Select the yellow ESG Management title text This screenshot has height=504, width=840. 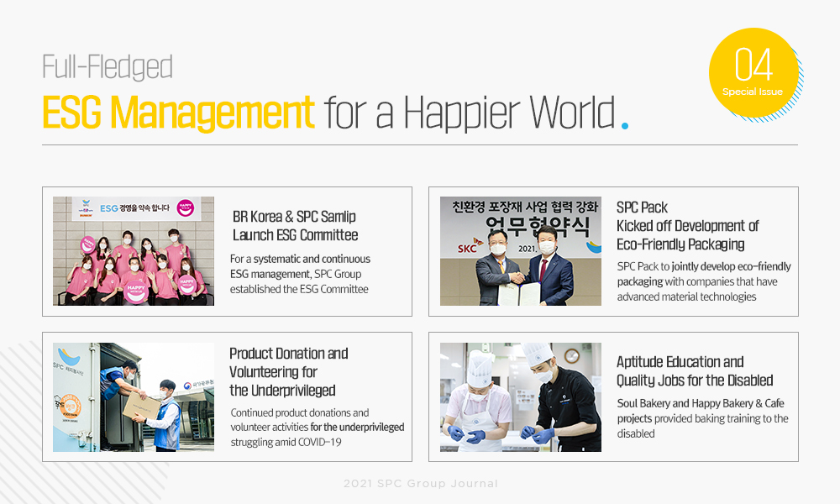178,113
